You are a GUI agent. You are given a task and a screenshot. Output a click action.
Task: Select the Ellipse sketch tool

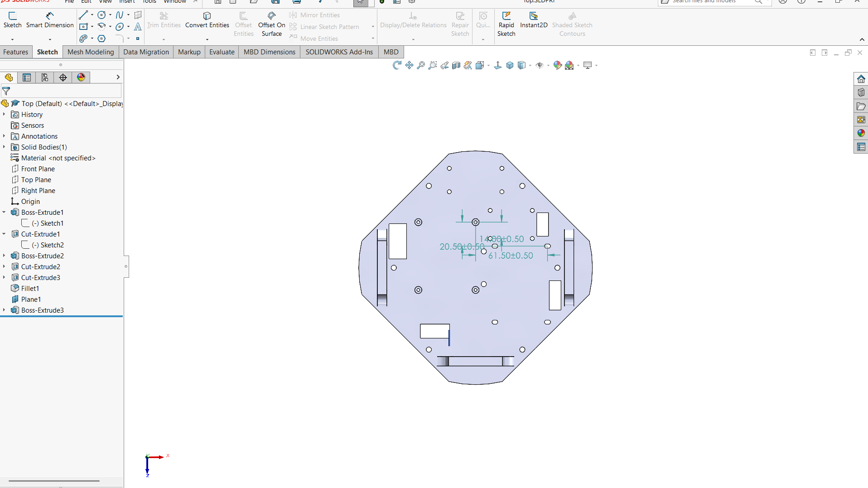coord(120,27)
